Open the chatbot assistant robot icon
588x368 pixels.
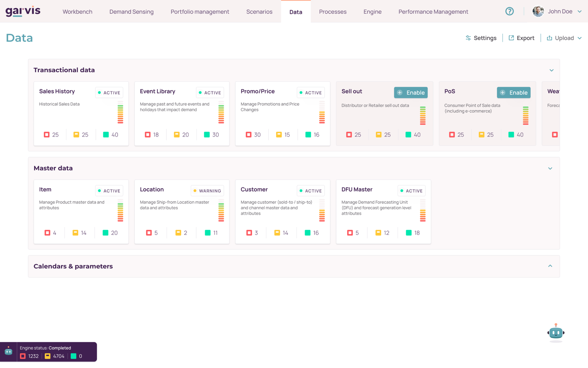pyautogui.click(x=556, y=332)
